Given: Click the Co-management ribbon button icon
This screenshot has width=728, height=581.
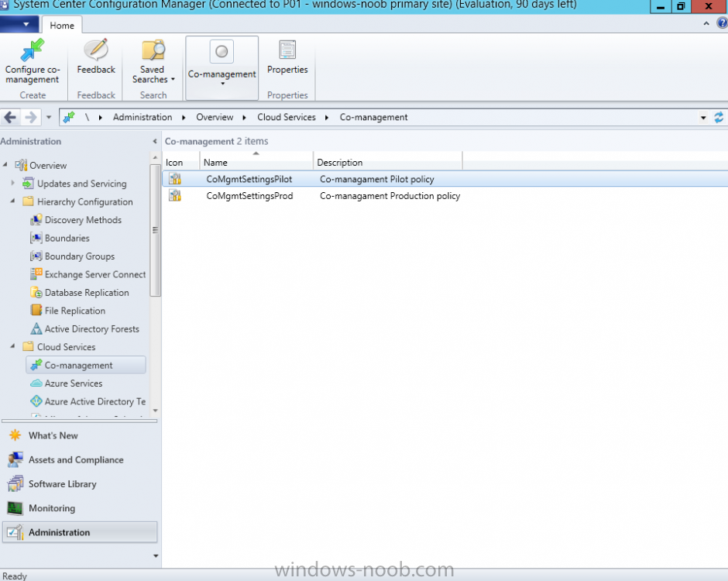Looking at the screenshot, I should [221, 51].
